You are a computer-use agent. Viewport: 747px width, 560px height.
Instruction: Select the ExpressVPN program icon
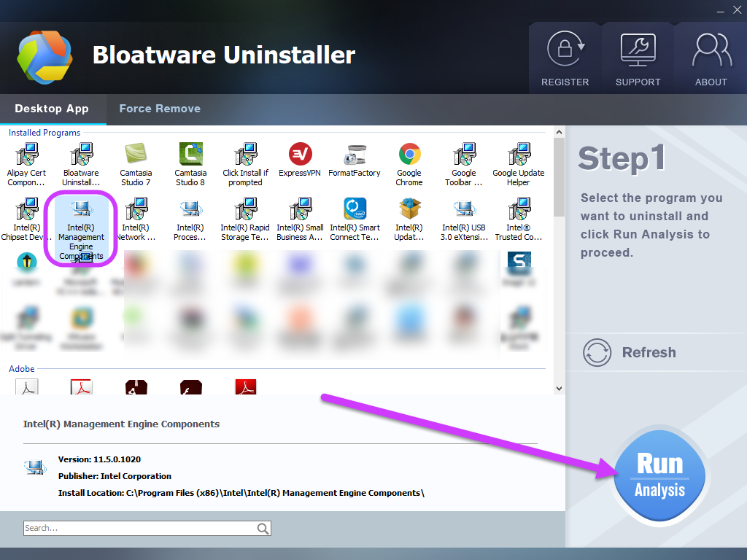[x=300, y=157]
